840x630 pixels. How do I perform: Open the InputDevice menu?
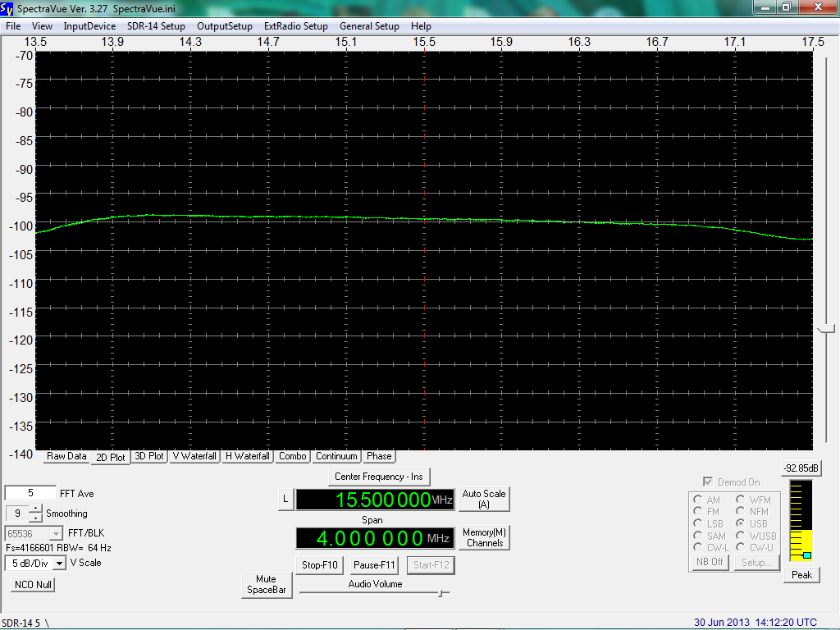89,26
